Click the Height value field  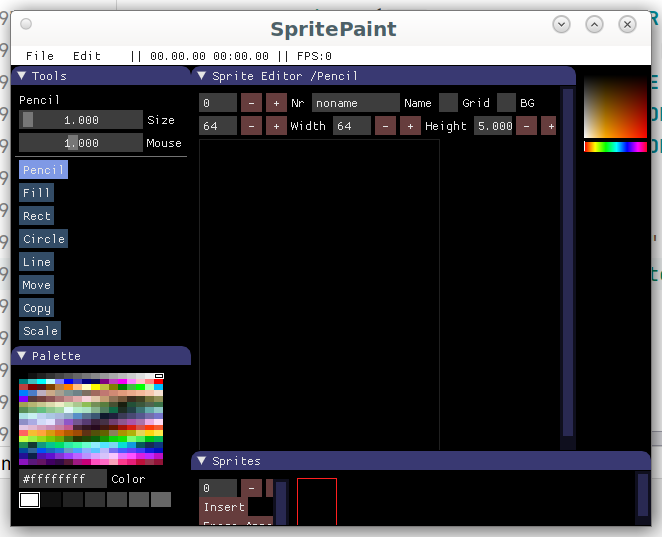tap(352, 126)
